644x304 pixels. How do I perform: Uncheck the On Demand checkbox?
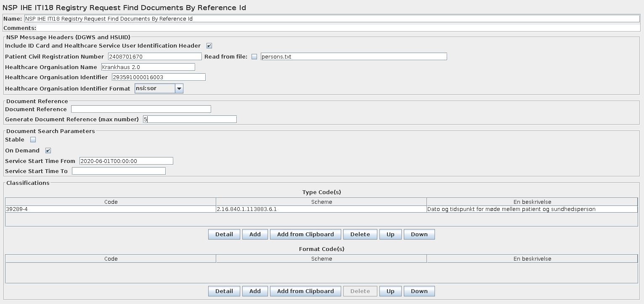(x=48, y=151)
